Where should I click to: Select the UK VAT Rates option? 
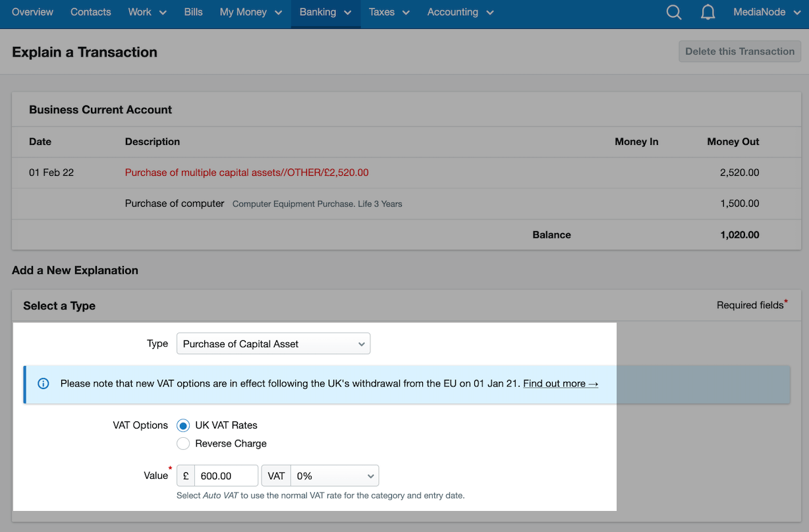tap(183, 425)
